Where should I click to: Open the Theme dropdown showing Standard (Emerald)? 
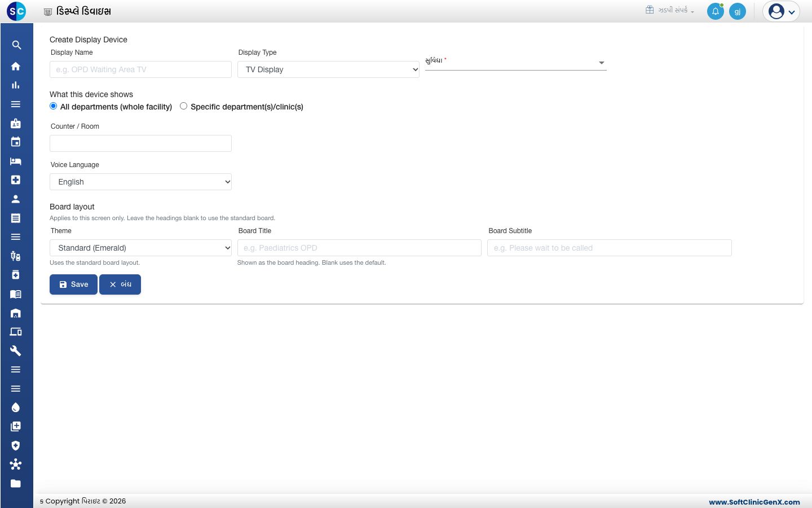click(140, 248)
